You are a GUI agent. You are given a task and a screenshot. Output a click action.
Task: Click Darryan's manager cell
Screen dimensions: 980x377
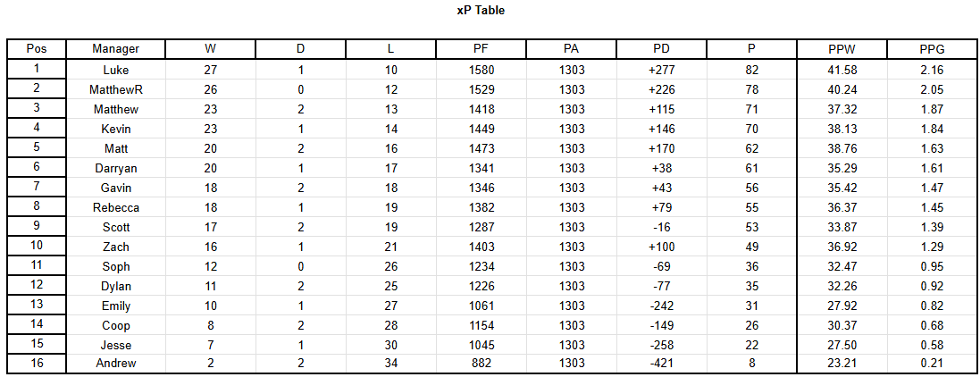tap(115, 168)
